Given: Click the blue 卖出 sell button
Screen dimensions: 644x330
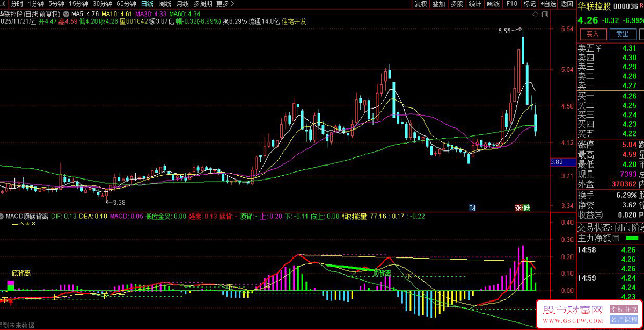Looking at the screenshot, I should (622, 34).
